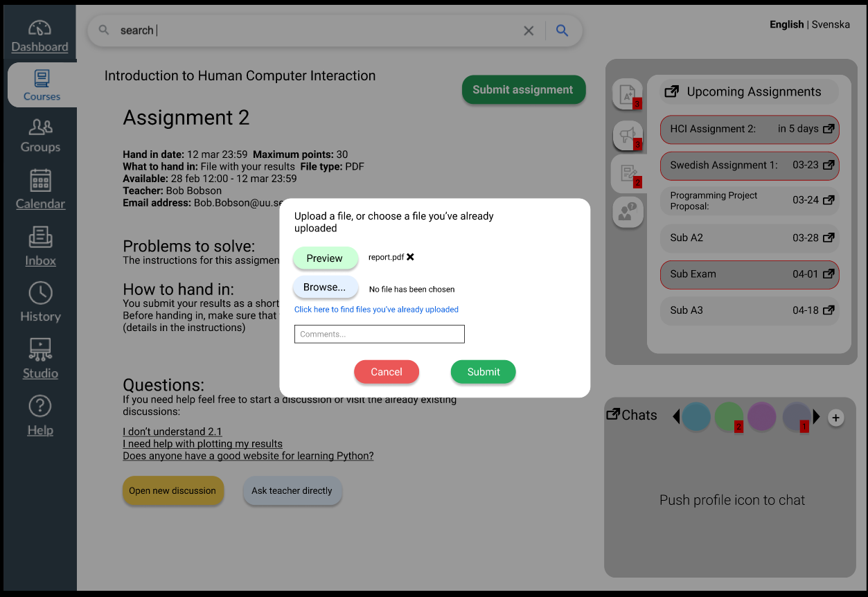Screen dimensions: 868x597
Task: Remove report.pdf using the X toggle
Action: pyautogui.click(x=411, y=256)
